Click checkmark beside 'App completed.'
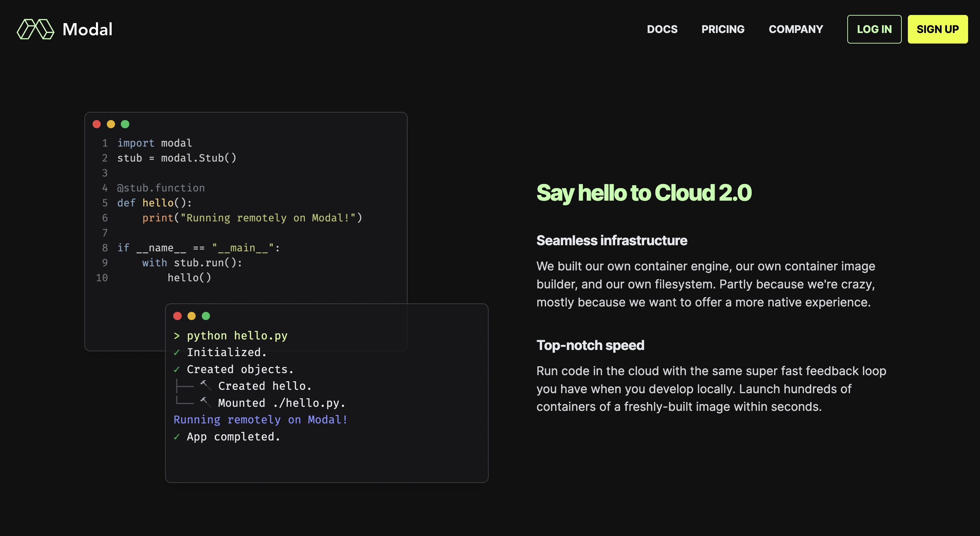This screenshot has height=536, width=980. click(x=177, y=437)
